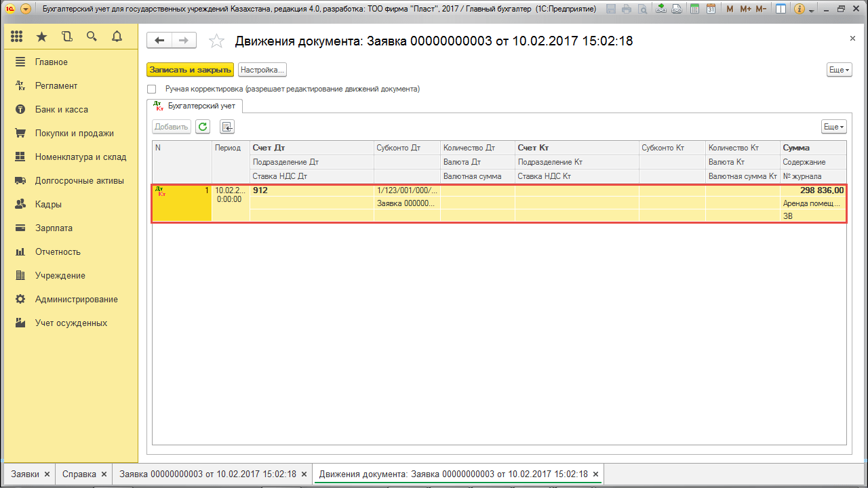Open the calendar icon in the title bar
Screen dimensions: 868x488
(712, 9)
